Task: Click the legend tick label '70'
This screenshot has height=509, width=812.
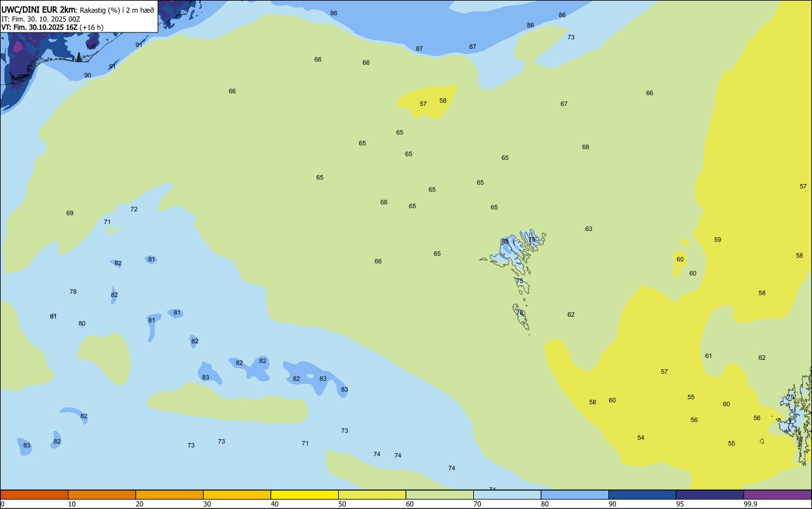Action: pyautogui.click(x=477, y=504)
